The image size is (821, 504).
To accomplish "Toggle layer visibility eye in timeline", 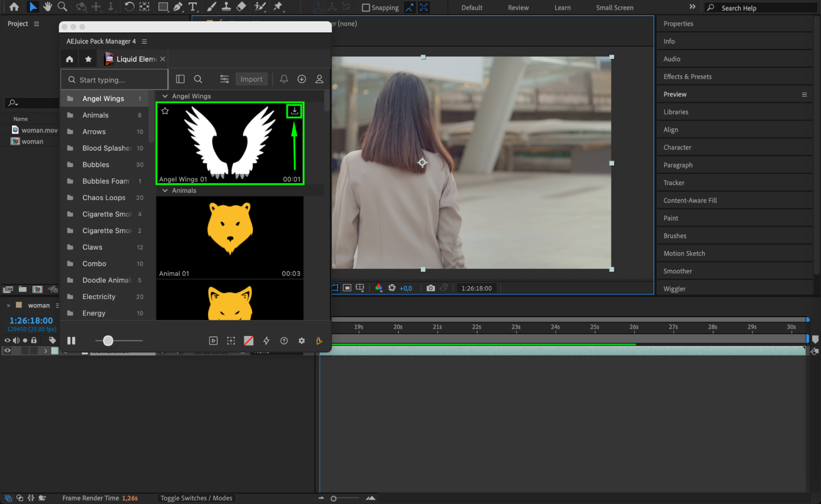I will tap(7, 350).
